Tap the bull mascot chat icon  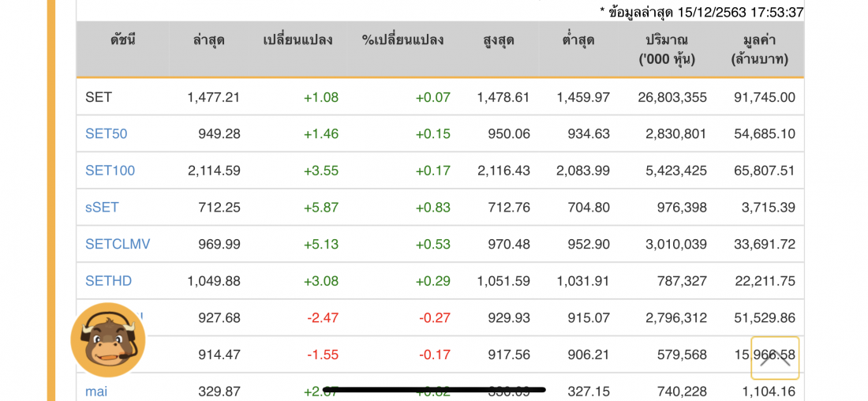pos(108,339)
